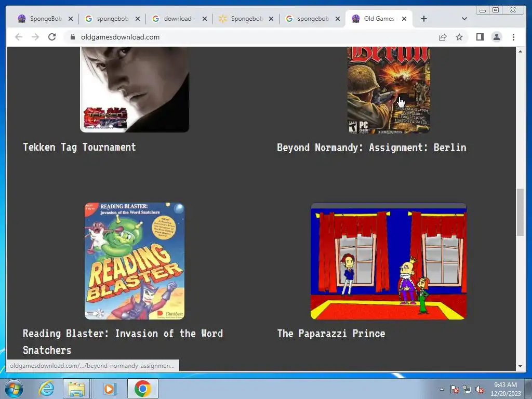Open a new tab with the plus button
Viewport: 532px width, 399px height.
(424, 19)
